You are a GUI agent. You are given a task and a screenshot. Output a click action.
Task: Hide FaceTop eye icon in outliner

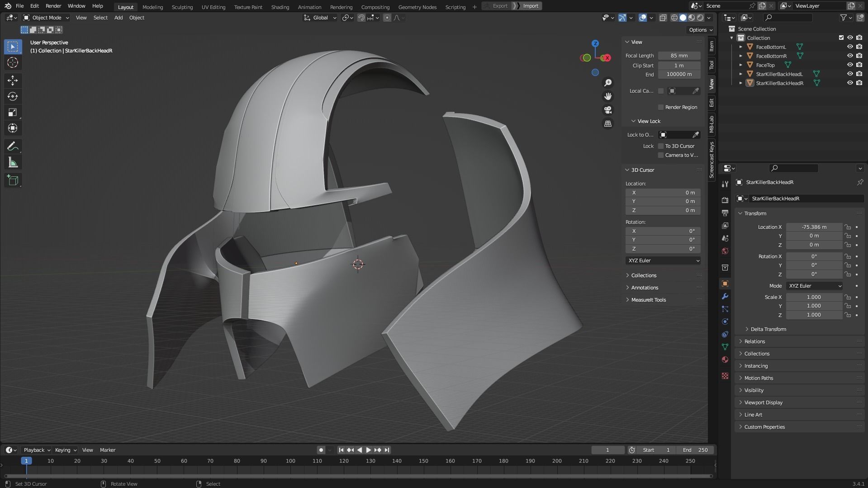tap(850, 65)
